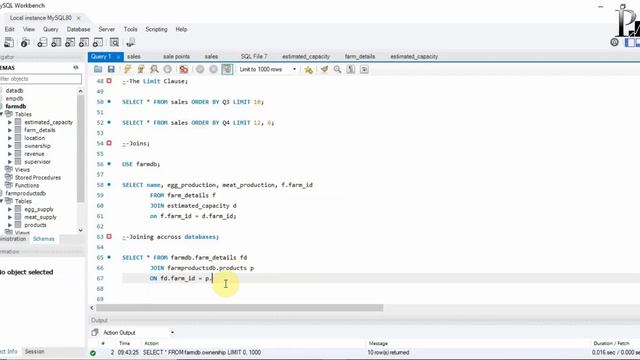Execute statement under cursor icon
This screenshot has width=640, height=360.
[x=141, y=69]
